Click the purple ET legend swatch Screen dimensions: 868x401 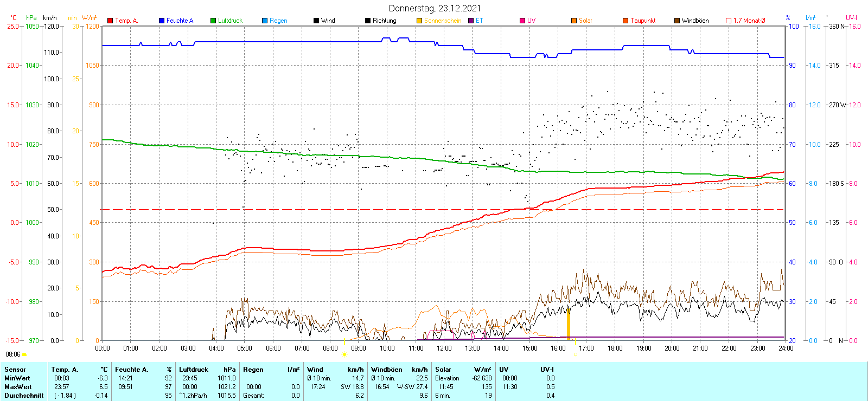471,21
